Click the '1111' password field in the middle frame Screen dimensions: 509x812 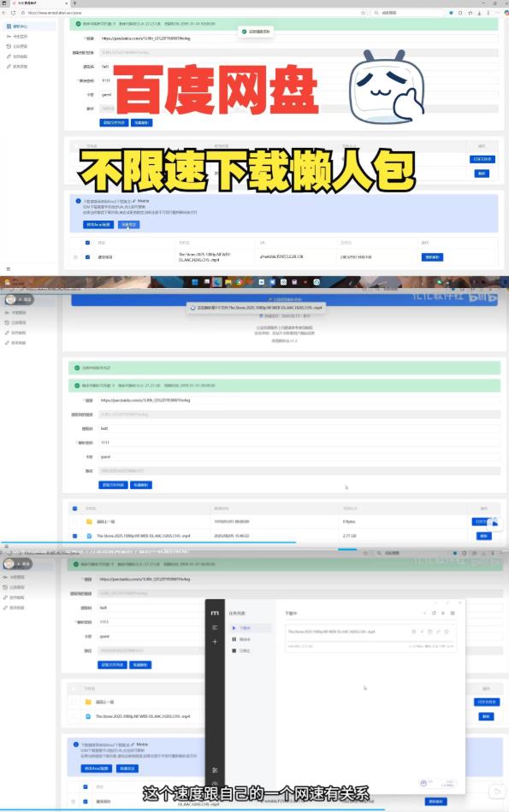(299, 443)
